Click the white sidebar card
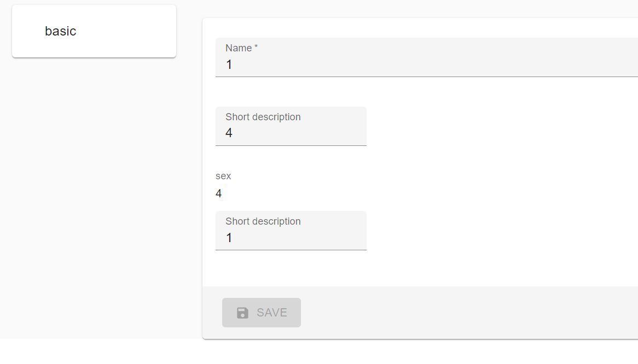Screen dimensions: 638x364 pyautogui.click(x=94, y=31)
